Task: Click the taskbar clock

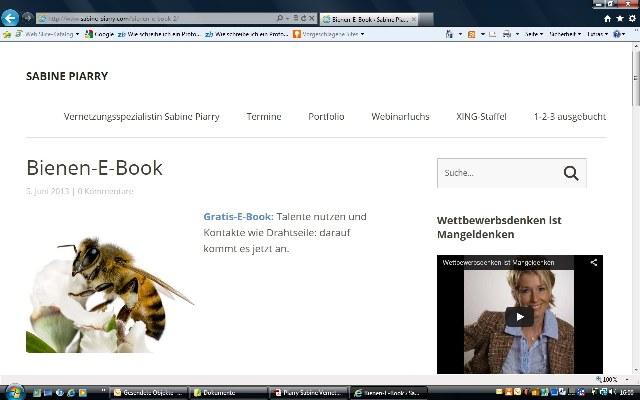Action: 627,392
